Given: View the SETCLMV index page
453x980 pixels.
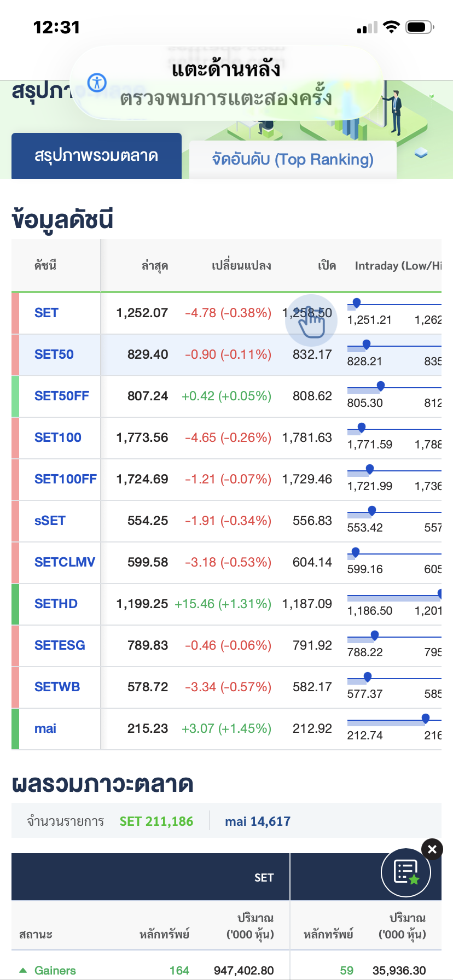Looking at the screenshot, I should coord(65,562).
